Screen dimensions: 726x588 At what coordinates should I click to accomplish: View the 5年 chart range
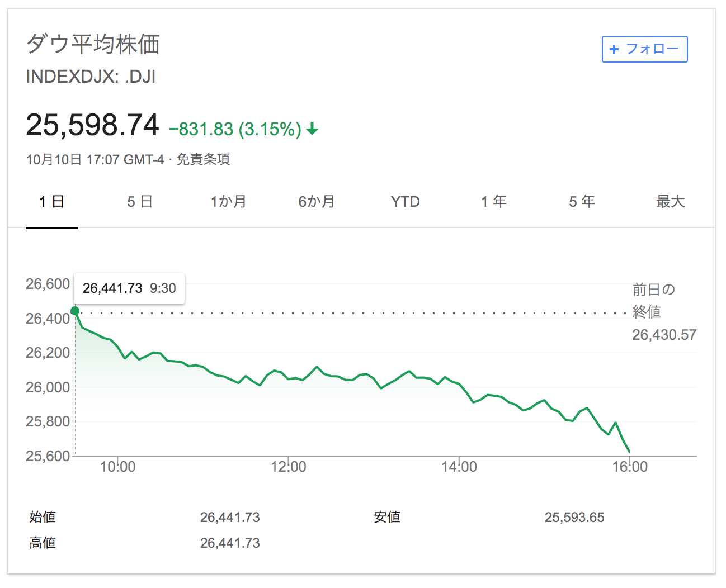582,202
